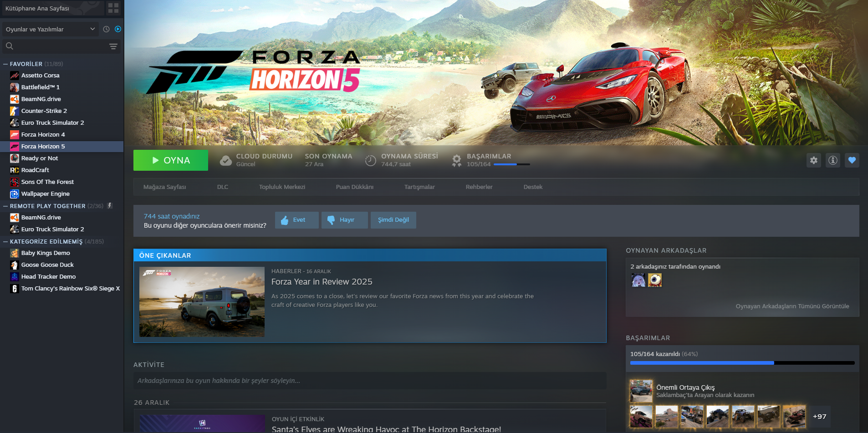Click the RoadCraft game icon

pyautogui.click(x=15, y=170)
